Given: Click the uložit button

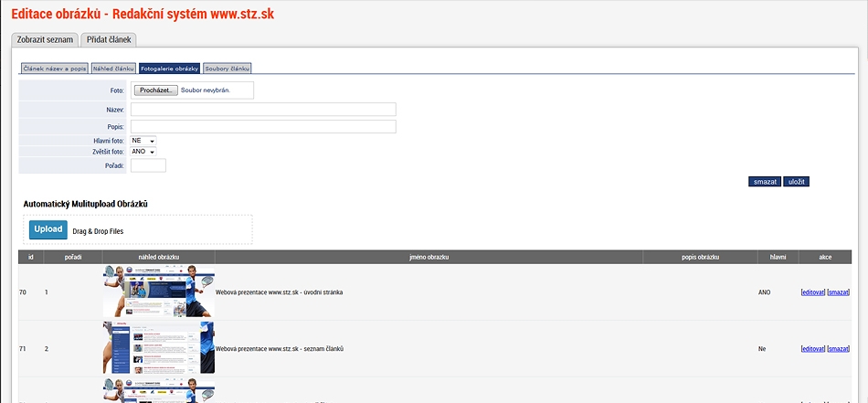Looking at the screenshot, I should pyautogui.click(x=796, y=182).
